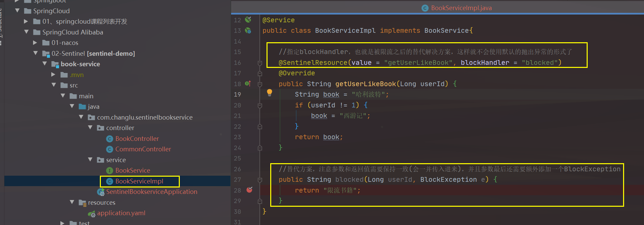Screen dimensions: 644x225
Task: Click the implements-method gutter icon on line 18
Action: coord(248,83)
